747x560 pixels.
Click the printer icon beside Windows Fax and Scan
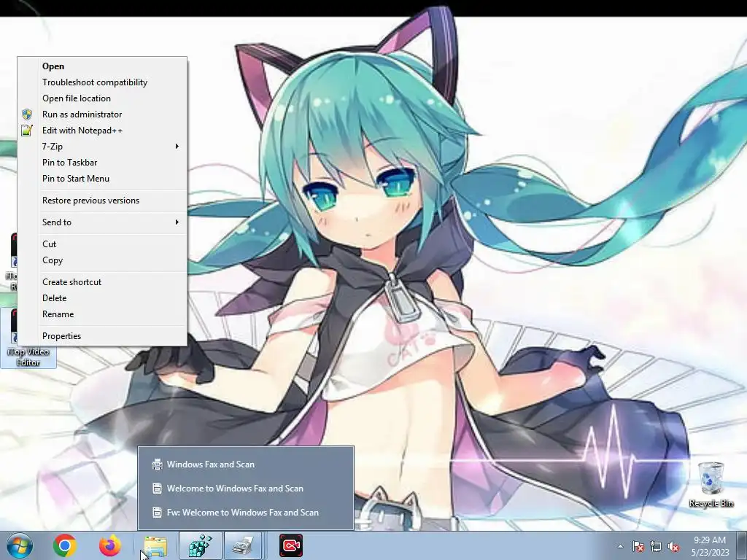pos(157,464)
